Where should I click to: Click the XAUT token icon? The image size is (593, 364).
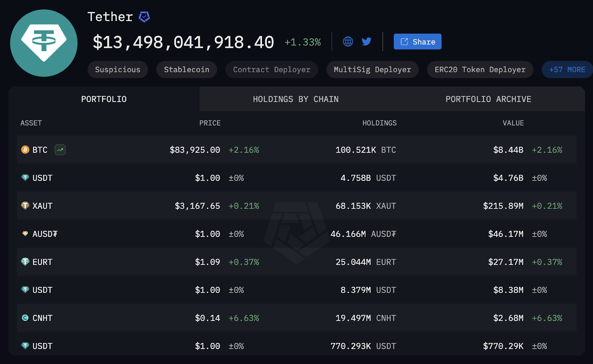click(x=25, y=206)
